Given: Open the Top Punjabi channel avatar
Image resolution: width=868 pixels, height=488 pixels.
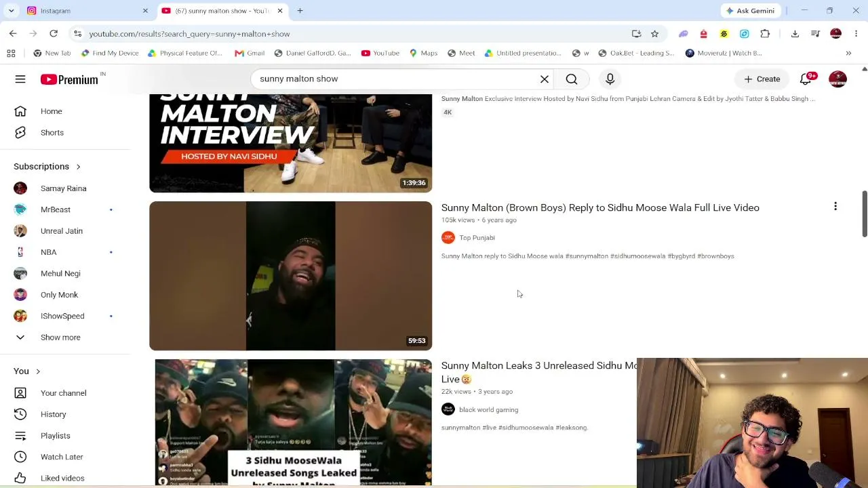Looking at the screenshot, I should (448, 238).
